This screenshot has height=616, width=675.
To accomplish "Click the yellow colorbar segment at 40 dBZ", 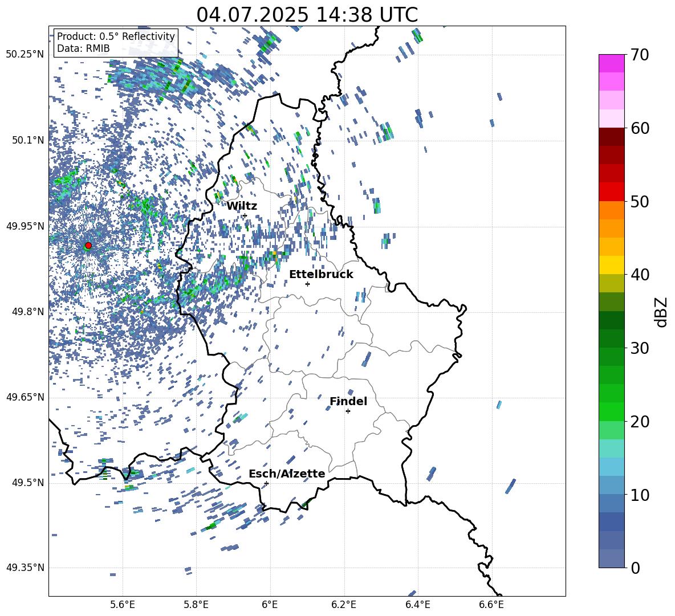I will pyautogui.click(x=612, y=266).
